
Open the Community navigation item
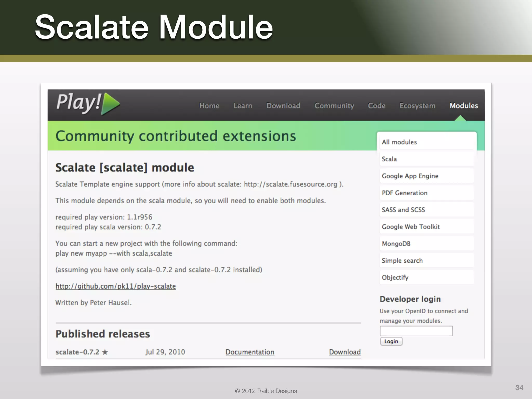click(x=334, y=106)
